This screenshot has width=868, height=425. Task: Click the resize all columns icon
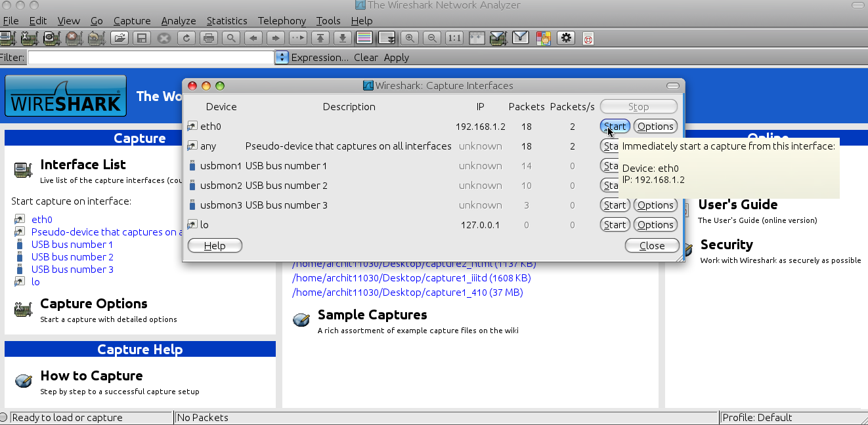tap(477, 37)
